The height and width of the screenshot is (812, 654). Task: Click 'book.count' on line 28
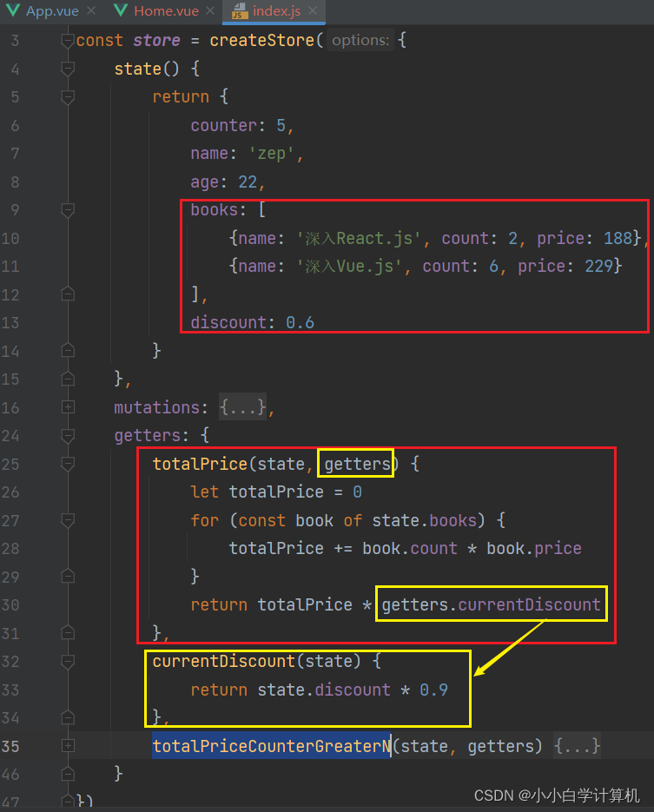(410, 548)
